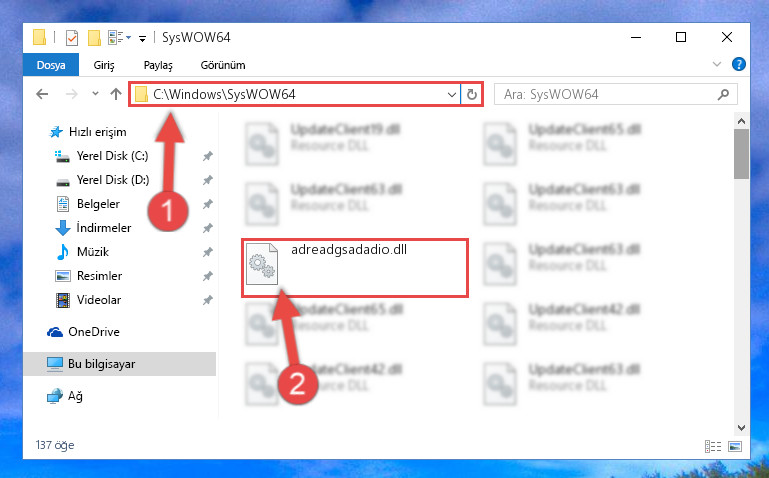Open the Help question mark icon
This screenshot has width=769, height=478.
click(739, 64)
